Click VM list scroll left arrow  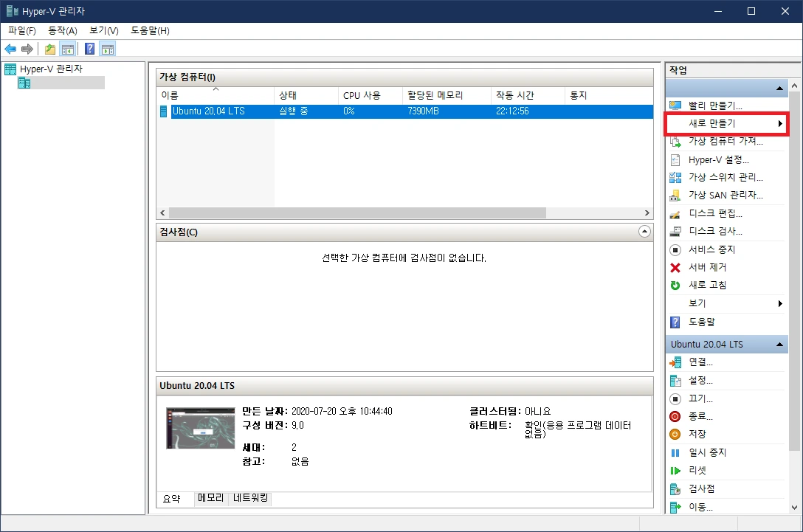click(163, 213)
